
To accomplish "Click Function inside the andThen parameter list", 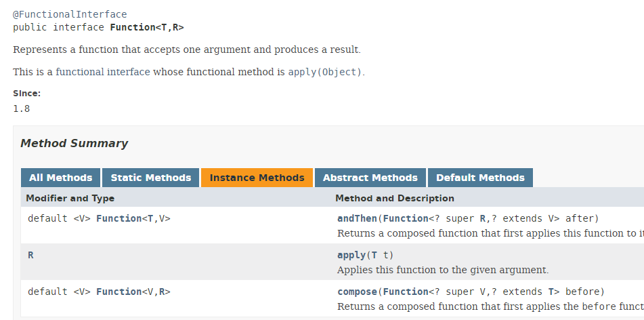I will pos(405,218).
